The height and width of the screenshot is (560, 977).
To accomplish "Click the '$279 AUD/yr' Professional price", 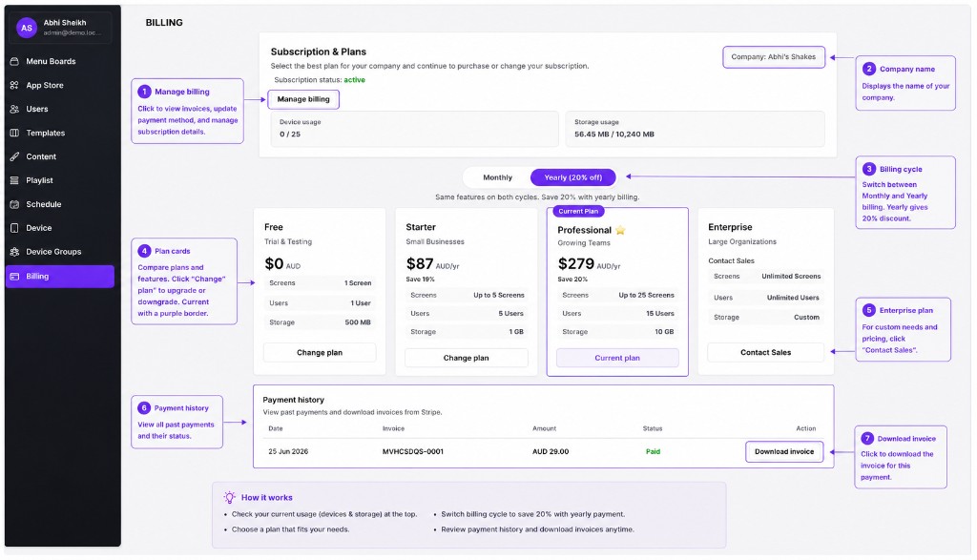I will pyautogui.click(x=589, y=264).
